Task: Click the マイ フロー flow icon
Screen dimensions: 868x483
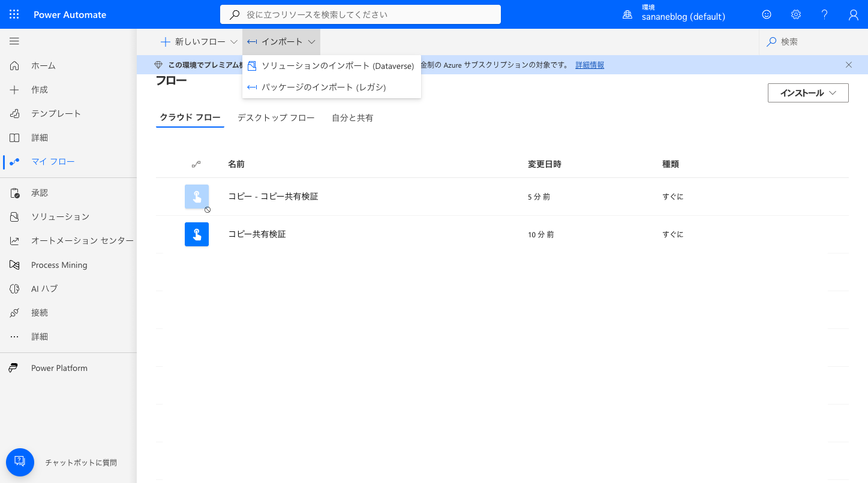Action: (14, 161)
